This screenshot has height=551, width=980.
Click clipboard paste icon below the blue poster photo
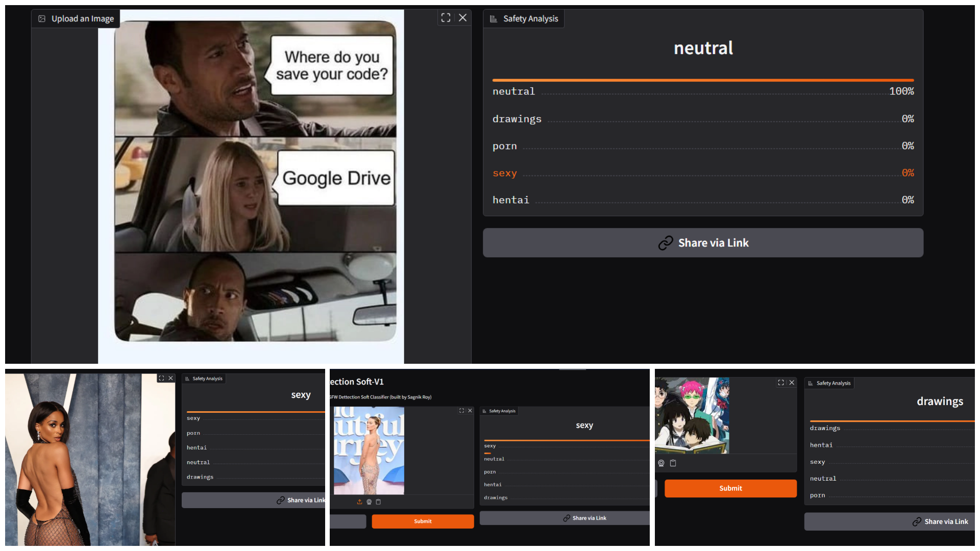(378, 502)
